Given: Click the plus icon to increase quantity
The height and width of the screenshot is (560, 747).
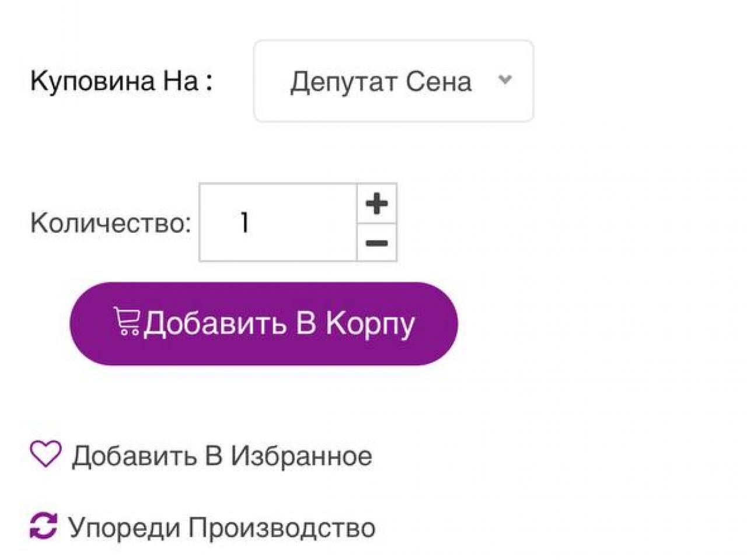Looking at the screenshot, I should [x=377, y=204].
